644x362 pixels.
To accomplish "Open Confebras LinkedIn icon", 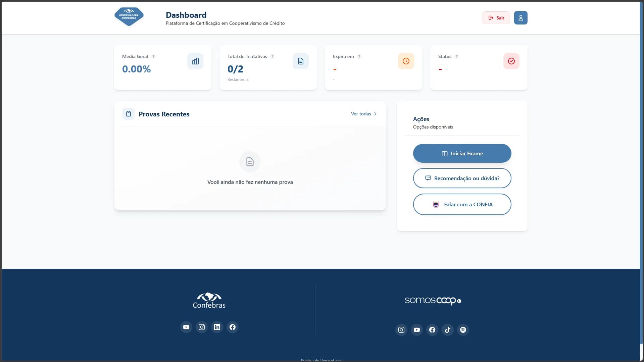I will pyautogui.click(x=217, y=327).
